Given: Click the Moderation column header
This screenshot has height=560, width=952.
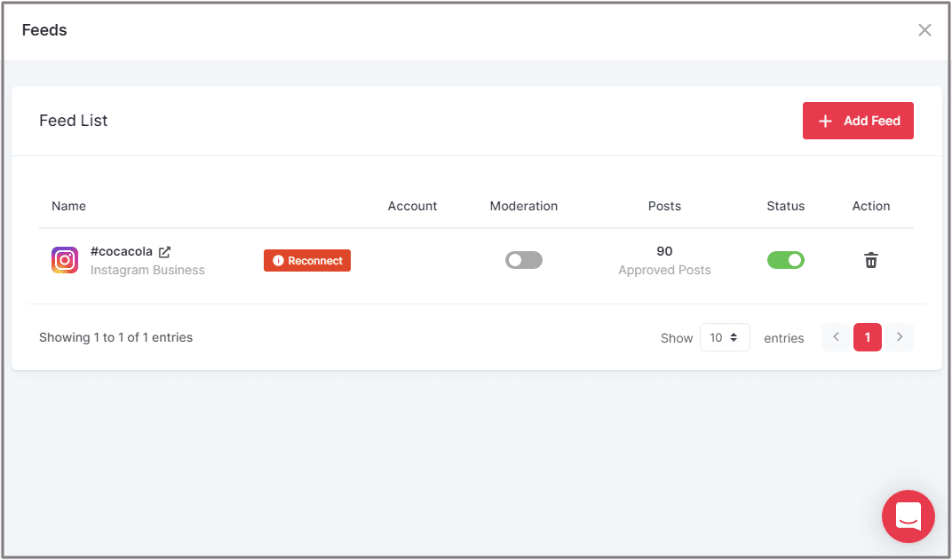Looking at the screenshot, I should click(524, 206).
